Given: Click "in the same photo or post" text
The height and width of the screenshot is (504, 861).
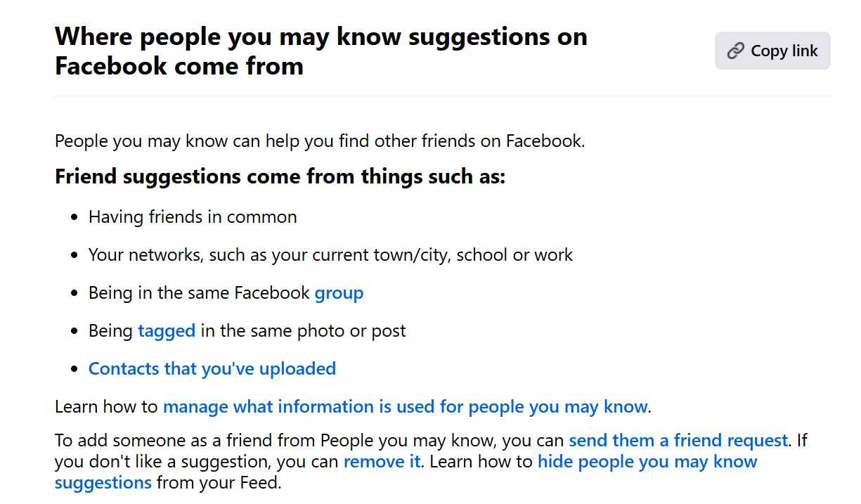Looking at the screenshot, I should (303, 330).
